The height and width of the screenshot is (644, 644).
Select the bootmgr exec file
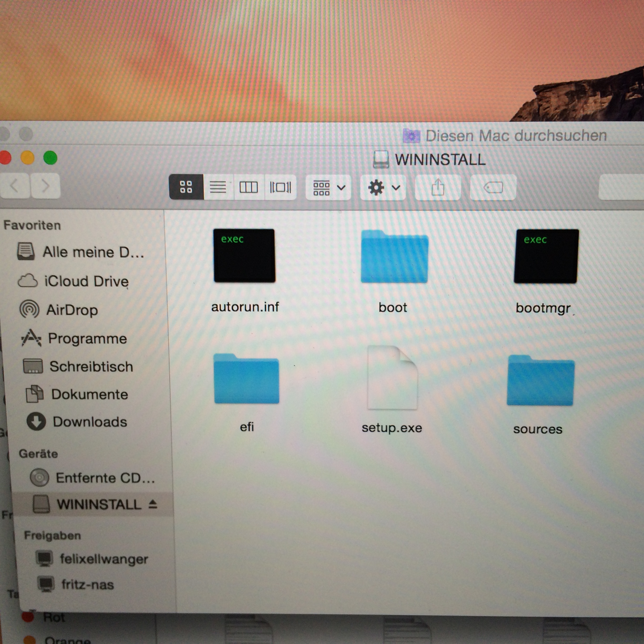[546, 256]
